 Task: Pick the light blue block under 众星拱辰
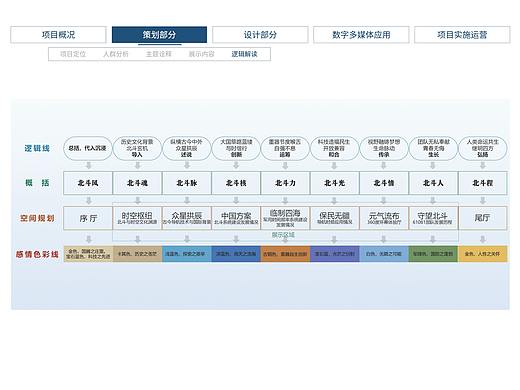coord(187,254)
